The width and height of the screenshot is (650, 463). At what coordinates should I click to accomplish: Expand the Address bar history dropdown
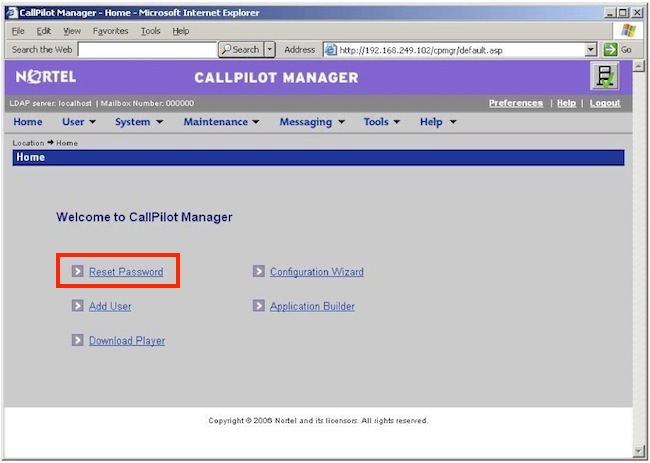(591, 50)
